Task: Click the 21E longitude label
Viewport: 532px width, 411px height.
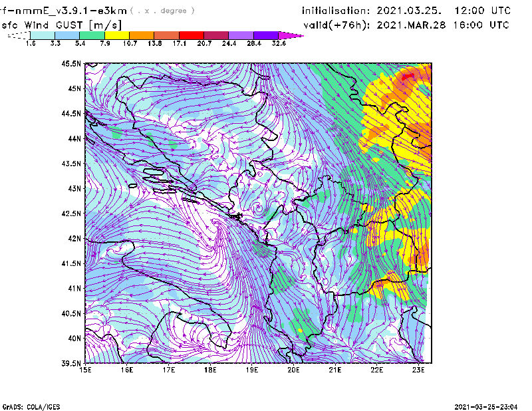Action: [x=335, y=370]
